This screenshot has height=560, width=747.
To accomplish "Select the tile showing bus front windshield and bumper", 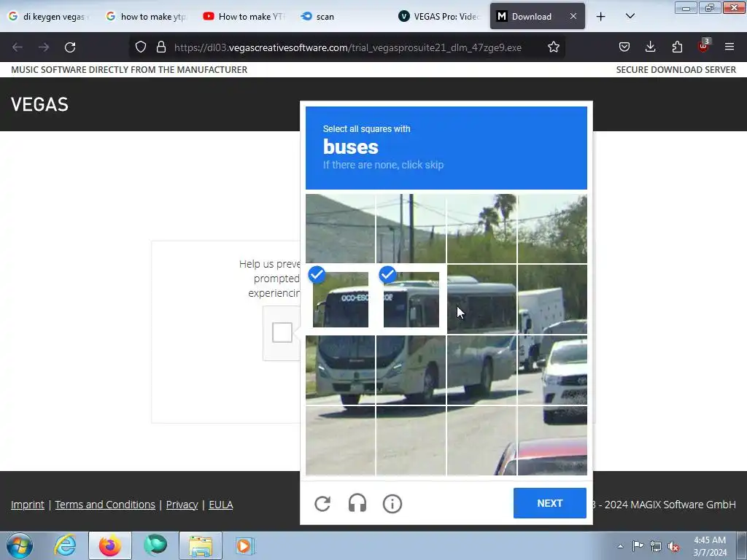I will [340, 370].
